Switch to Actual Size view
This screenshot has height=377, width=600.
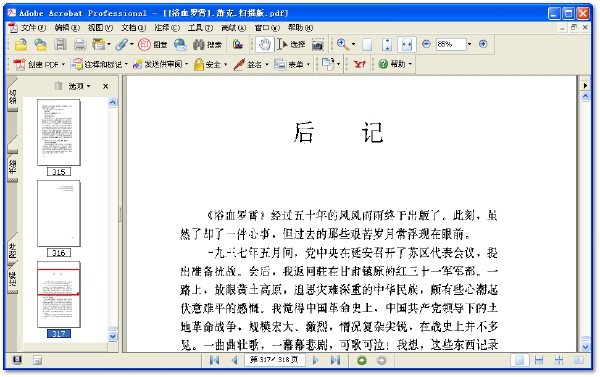pos(367,45)
